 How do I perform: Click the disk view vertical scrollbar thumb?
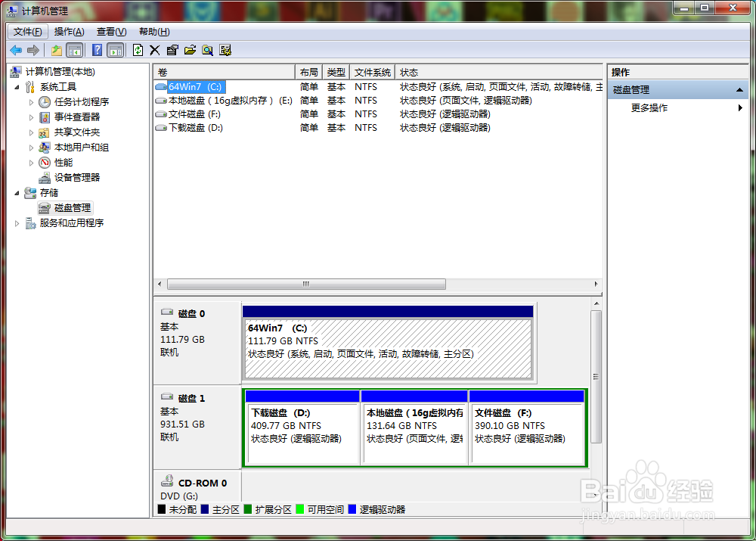click(x=596, y=377)
